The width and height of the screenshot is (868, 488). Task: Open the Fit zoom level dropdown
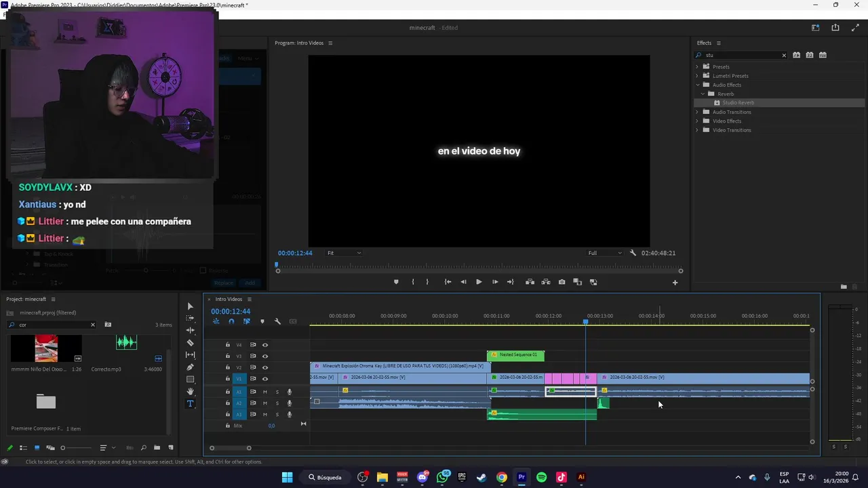point(344,253)
